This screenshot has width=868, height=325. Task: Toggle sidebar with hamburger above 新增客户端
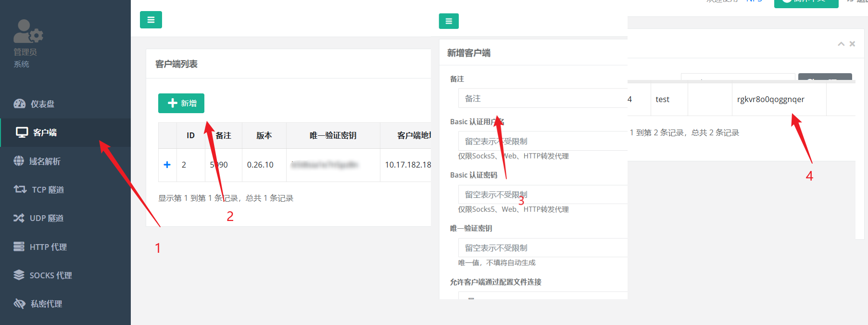[x=449, y=21]
